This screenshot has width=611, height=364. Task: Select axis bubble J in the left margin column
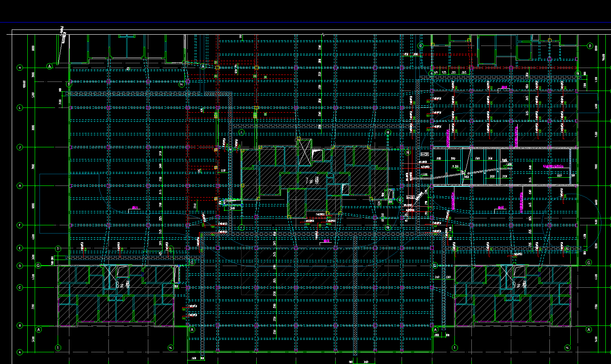tap(20, 147)
